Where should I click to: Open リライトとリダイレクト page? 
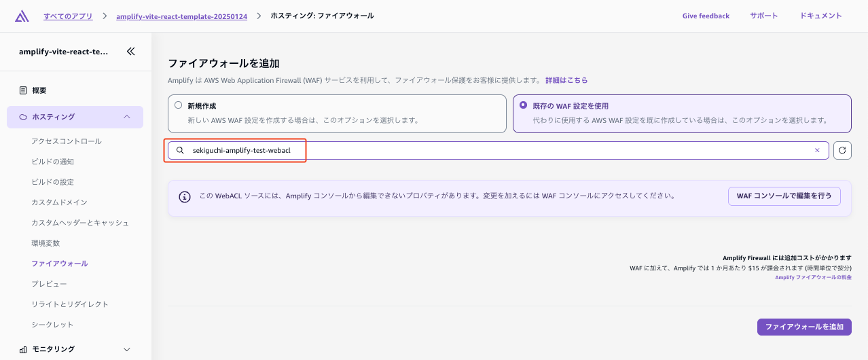[70, 304]
